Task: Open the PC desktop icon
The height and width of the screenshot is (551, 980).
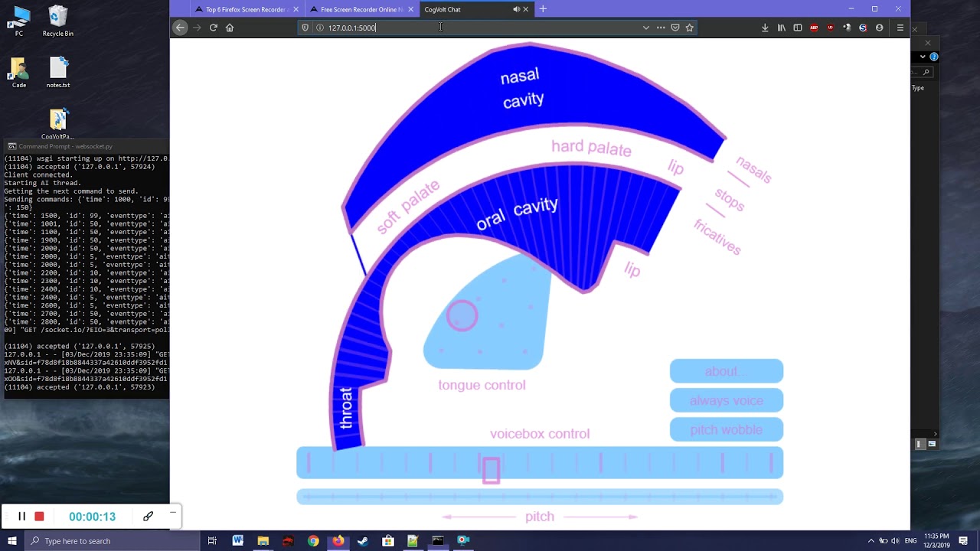Action: pyautogui.click(x=19, y=21)
